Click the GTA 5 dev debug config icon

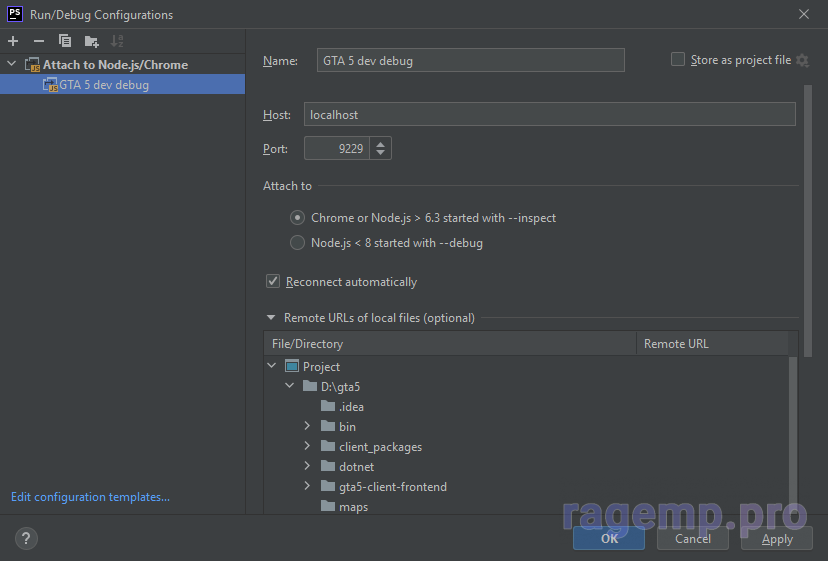[50, 85]
